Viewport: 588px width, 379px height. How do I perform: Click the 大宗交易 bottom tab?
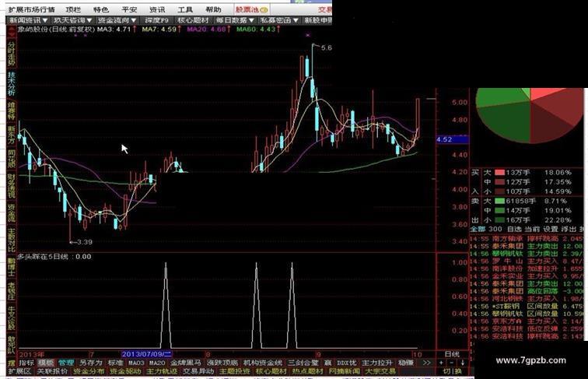pos(380,371)
